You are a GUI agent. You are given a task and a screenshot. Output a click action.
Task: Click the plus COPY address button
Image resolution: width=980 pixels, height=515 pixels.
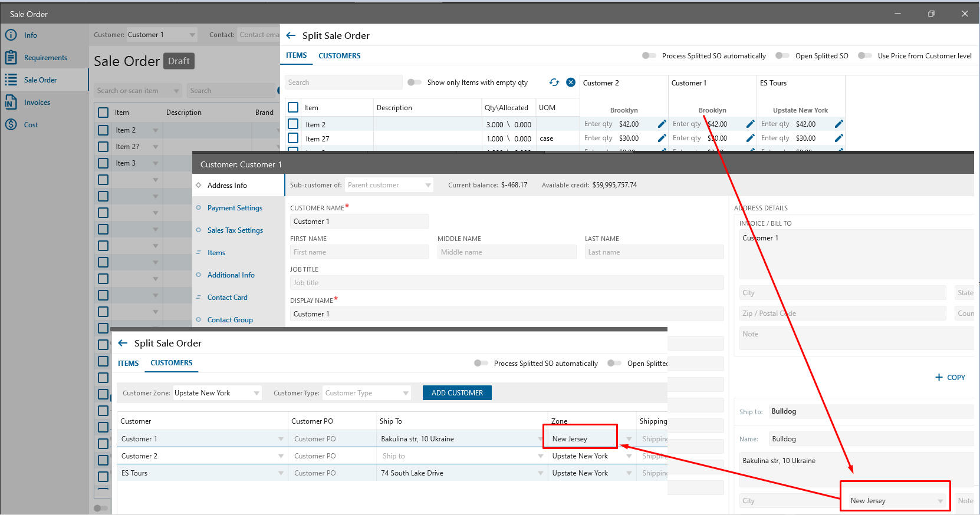click(950, 377)
